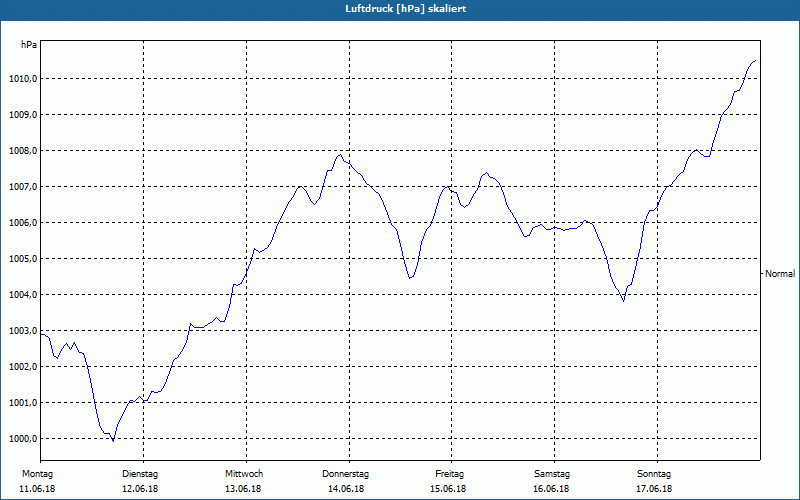Click the "Mittwoch" day label

point(244,474)
